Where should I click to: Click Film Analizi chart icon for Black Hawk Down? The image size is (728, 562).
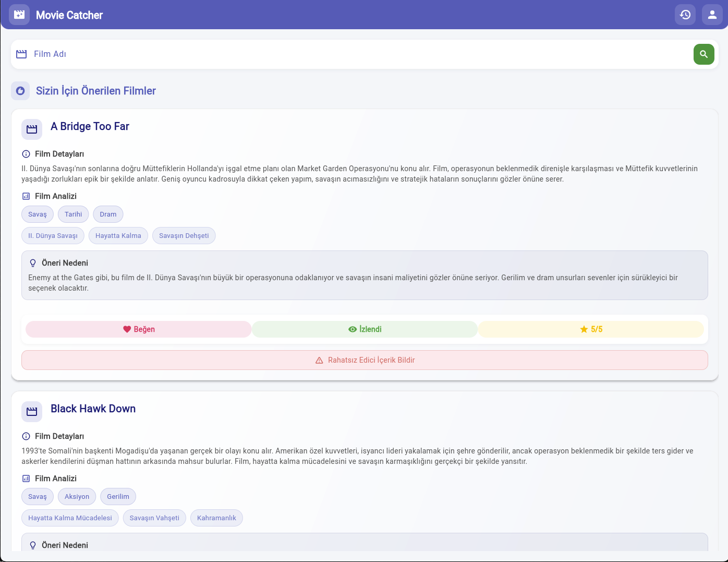pyautogui.click(x=26, y=479)
